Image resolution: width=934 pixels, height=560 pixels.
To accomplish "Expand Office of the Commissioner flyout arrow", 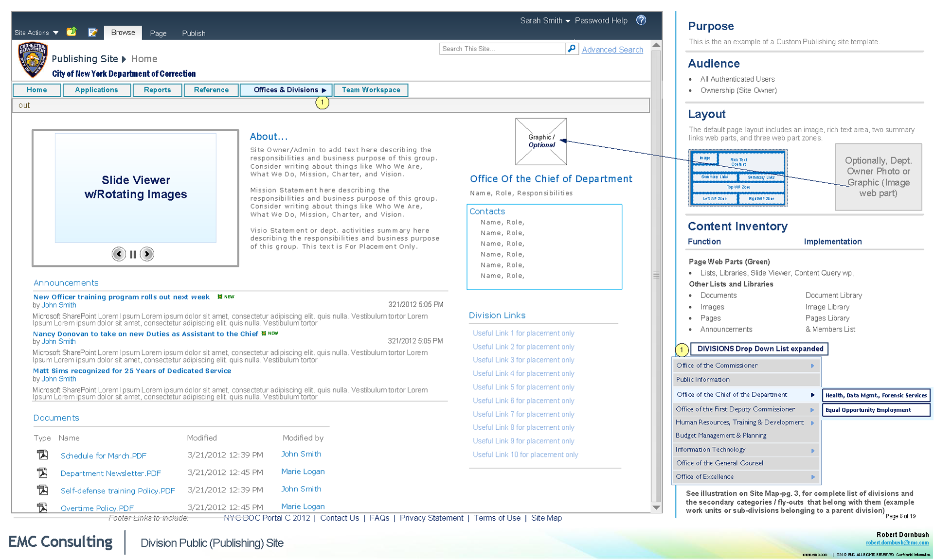I will click(812, 366).
